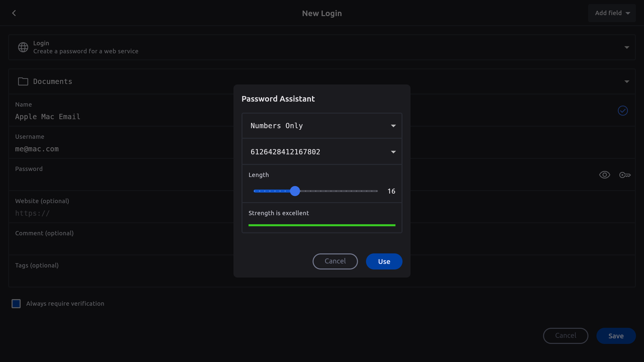Click the key password generator icon

(625, 175)
